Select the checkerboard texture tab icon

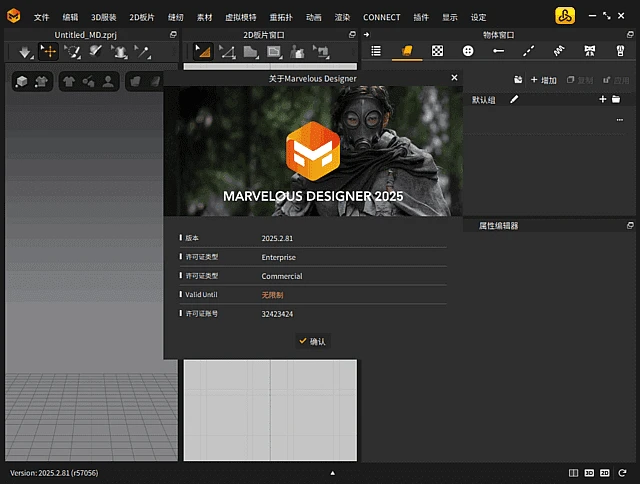437,51
